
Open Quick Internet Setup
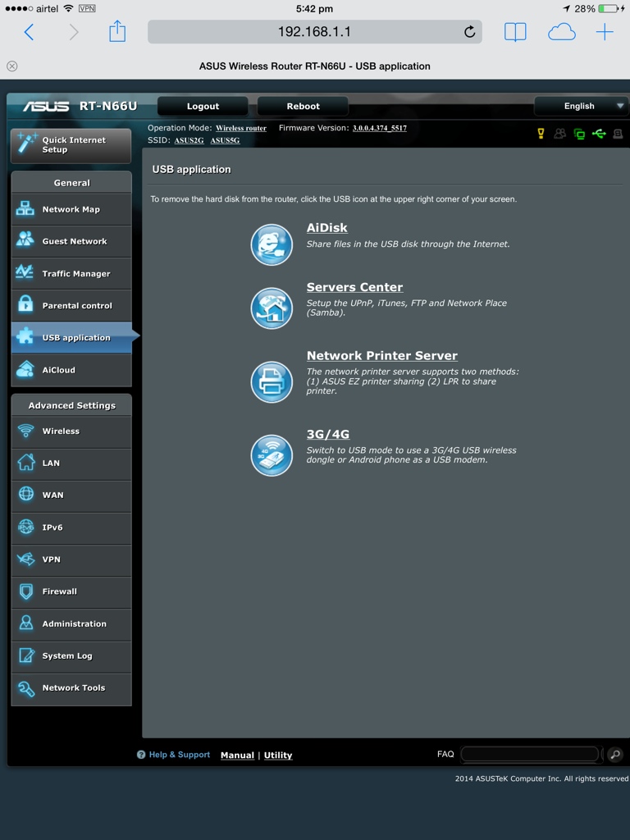point(71,146)
